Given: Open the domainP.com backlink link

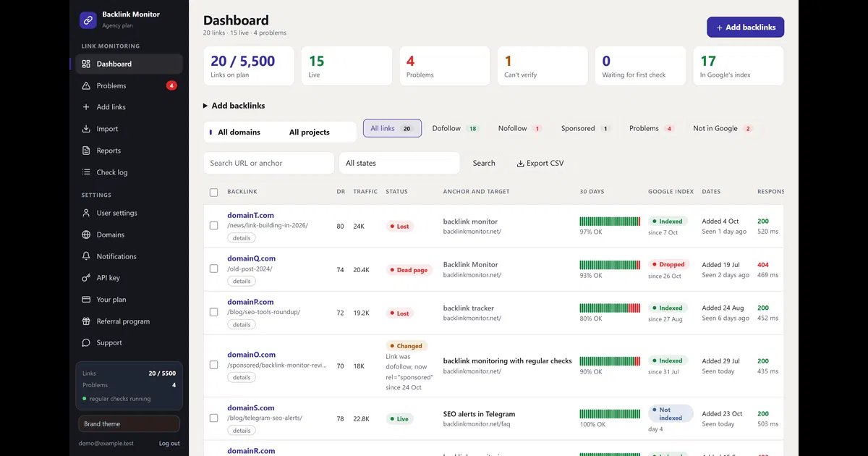Looking at the screenshot, I should coord(250,302).
